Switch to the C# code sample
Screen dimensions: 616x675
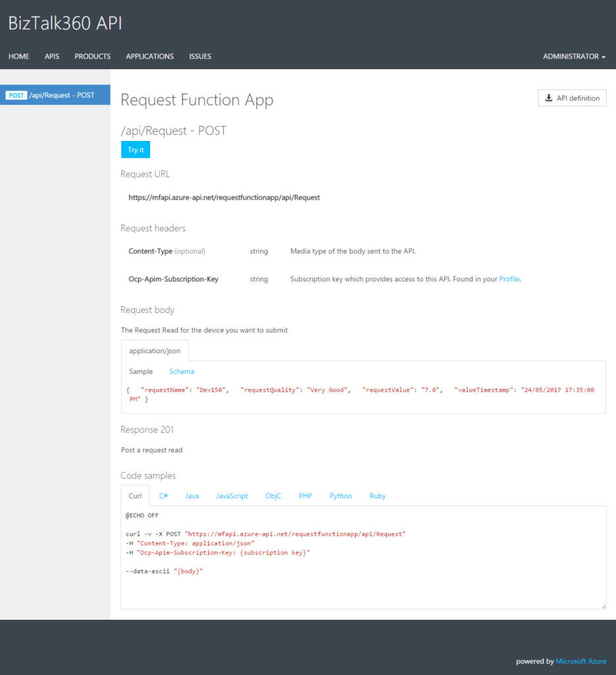[163, 495]
